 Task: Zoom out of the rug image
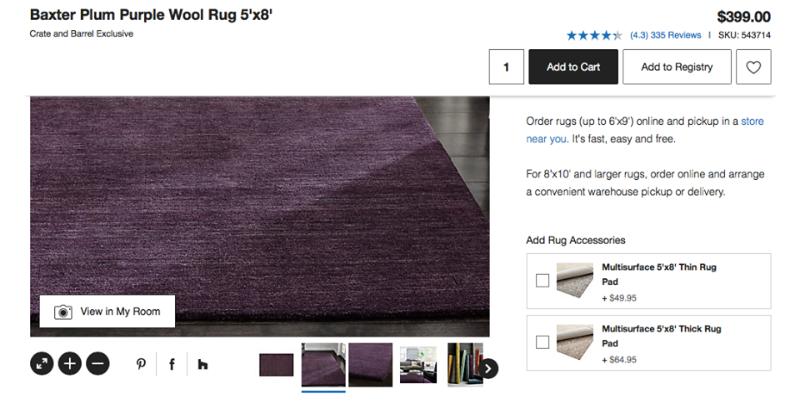pos(97,364)
